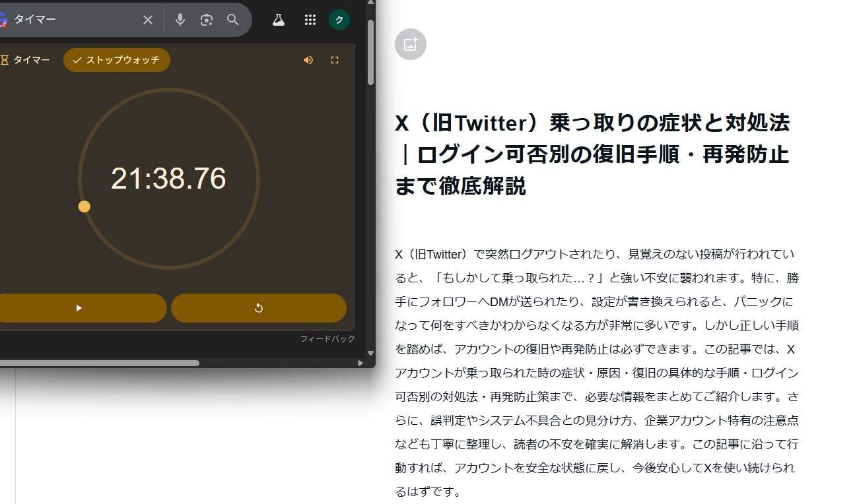Resume the stopwatch with the play button

pos(79,308)
